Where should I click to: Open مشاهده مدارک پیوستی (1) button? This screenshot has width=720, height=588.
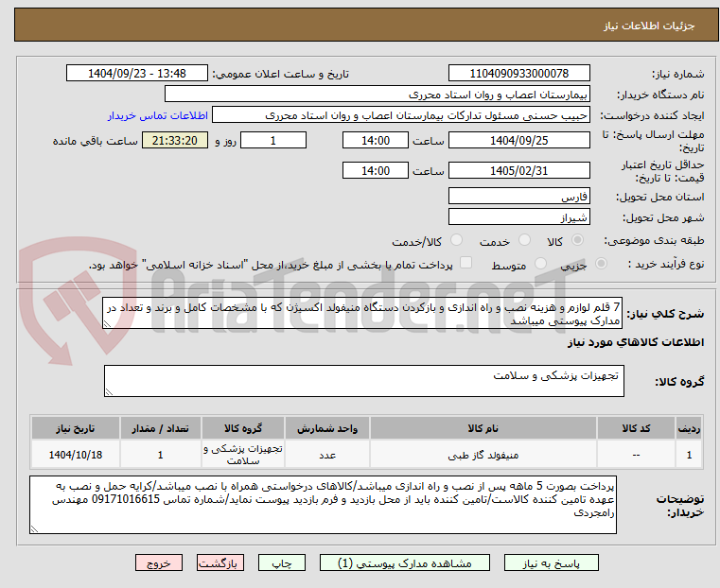[405, 562]
